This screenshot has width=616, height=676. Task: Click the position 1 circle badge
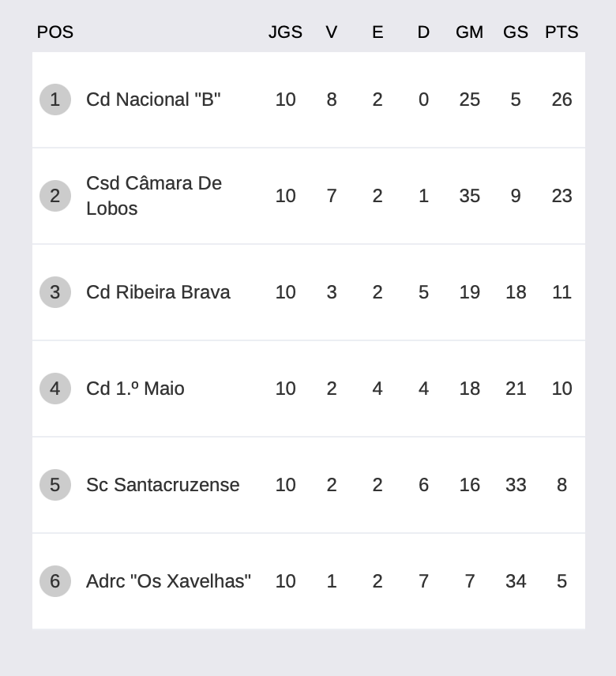tap(54, 100)
